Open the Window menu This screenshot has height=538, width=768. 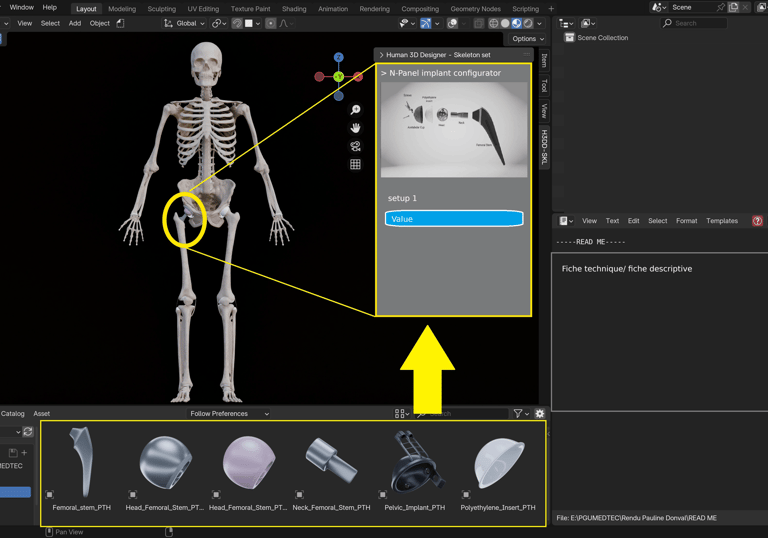tap(22, 7)
